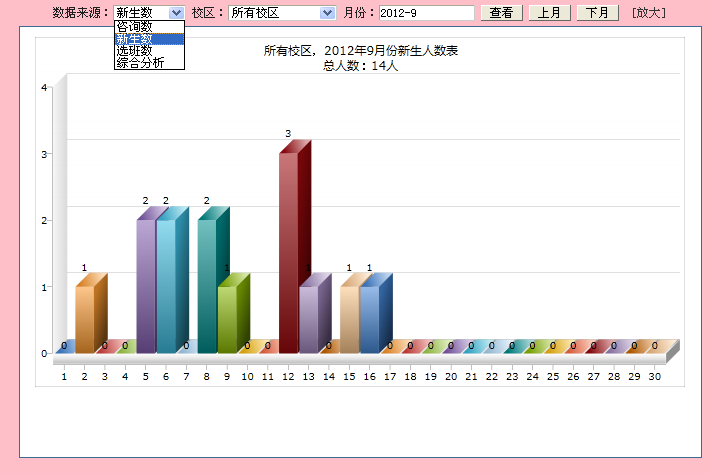Click the purple bar for day 5
The image size is (710, 474).
click(x=146, y=287)
